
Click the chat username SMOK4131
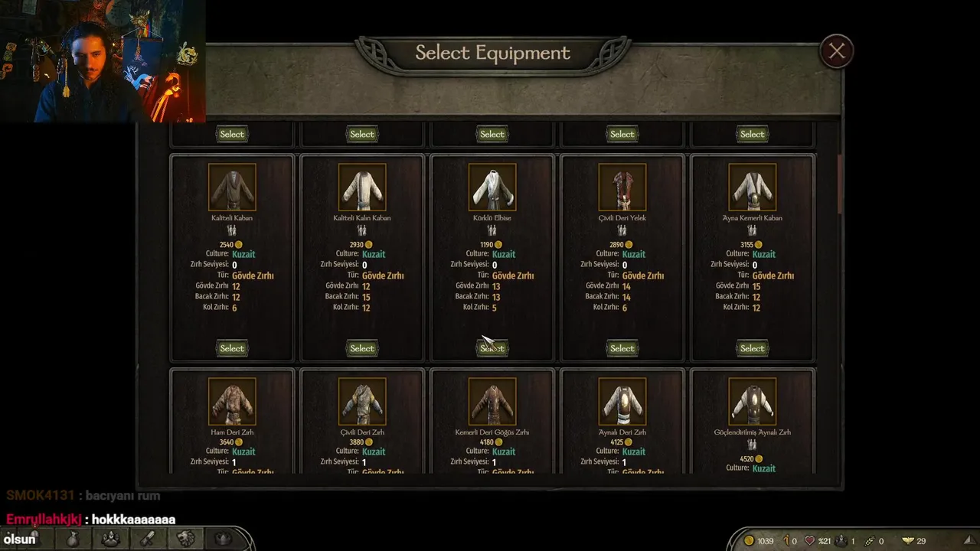click(41, 496)
